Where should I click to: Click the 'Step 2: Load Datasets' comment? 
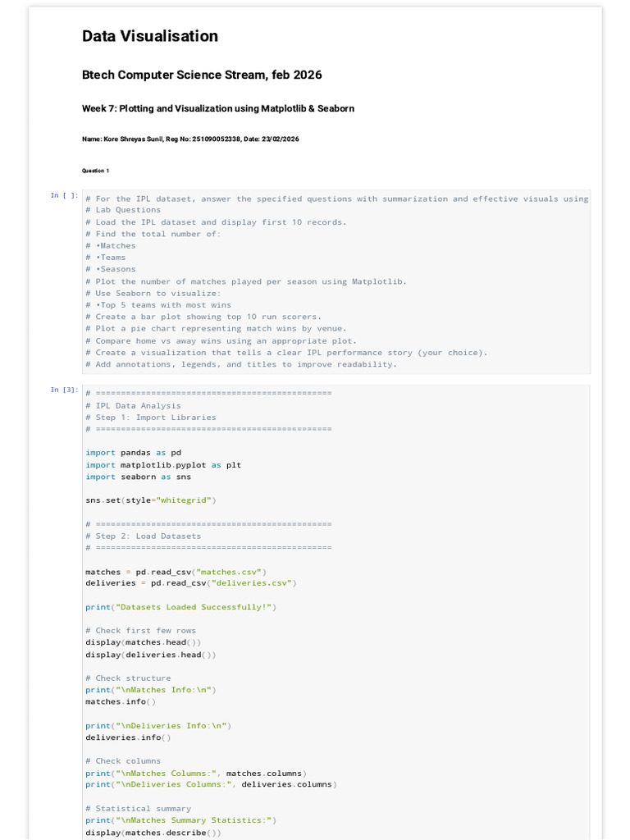143,536
